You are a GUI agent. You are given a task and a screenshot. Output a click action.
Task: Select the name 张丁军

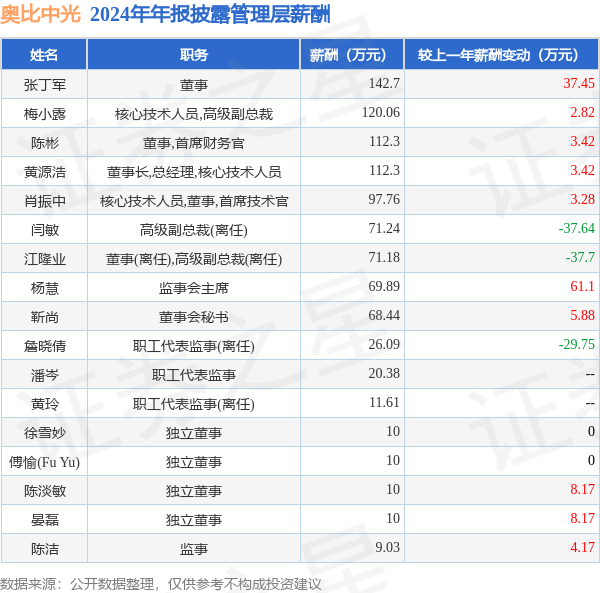pyautogui.click(x=45, y=85)
